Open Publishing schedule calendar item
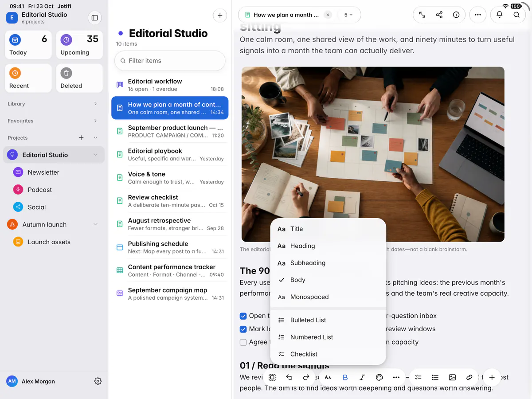This screenshot has width=532, height=399. (x=170, y=247)
